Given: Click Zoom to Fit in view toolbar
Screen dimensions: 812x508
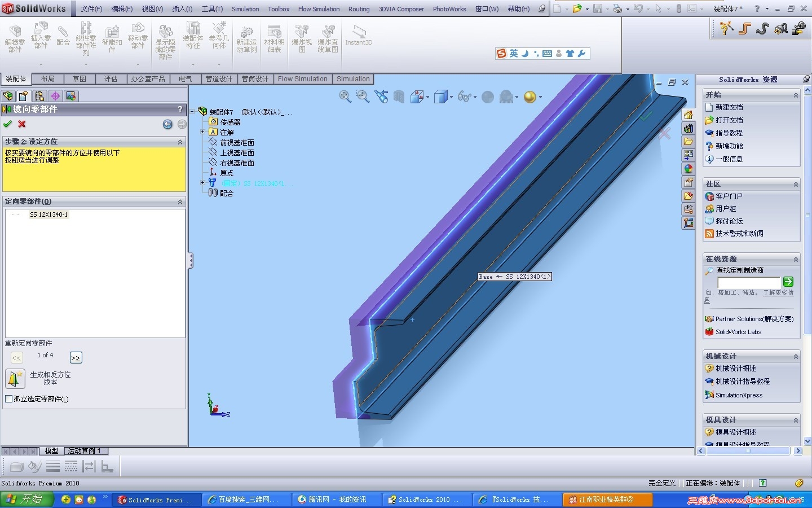Looking at the screenshot, I should [x=345, y=97].
